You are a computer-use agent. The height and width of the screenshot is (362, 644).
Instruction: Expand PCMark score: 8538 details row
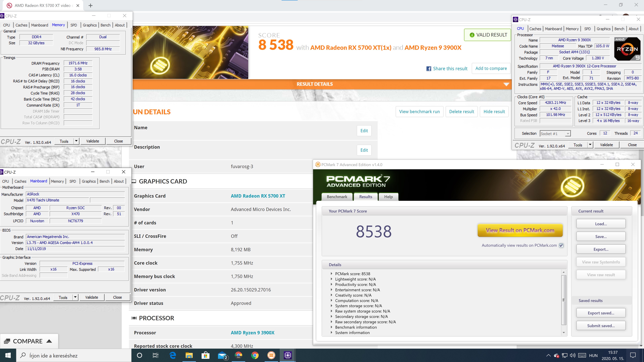pyautogui.click(x=332, y=274)
